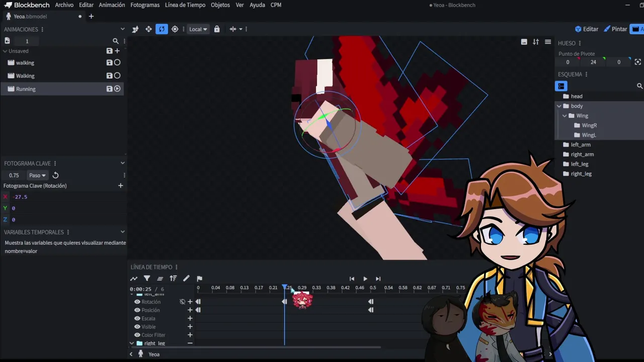644x362 pixels.
Task: Collapse the Animaciones panel
Action: point(122,29)
